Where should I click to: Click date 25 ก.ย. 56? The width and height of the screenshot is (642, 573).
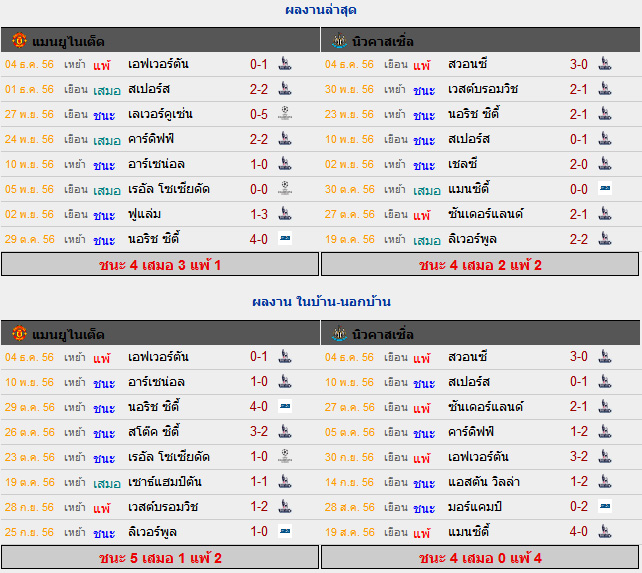[29, 532]
